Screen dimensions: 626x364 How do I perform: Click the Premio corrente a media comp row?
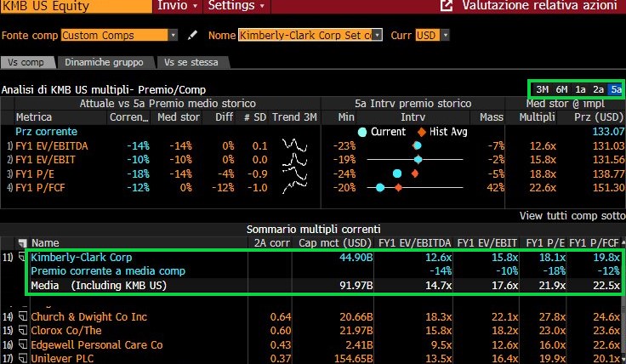325,271
